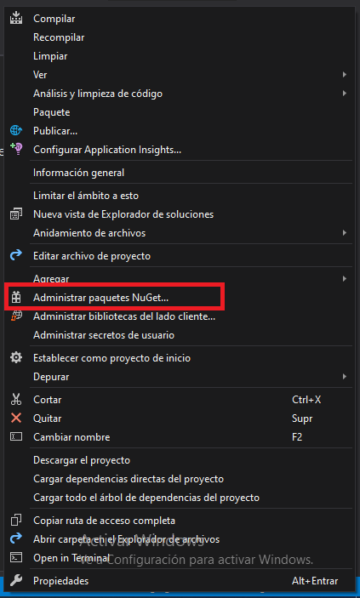Expand the Depurar submenu arrow
The height and width of the screenshot is (598, 360).
(x=344, y=376)
